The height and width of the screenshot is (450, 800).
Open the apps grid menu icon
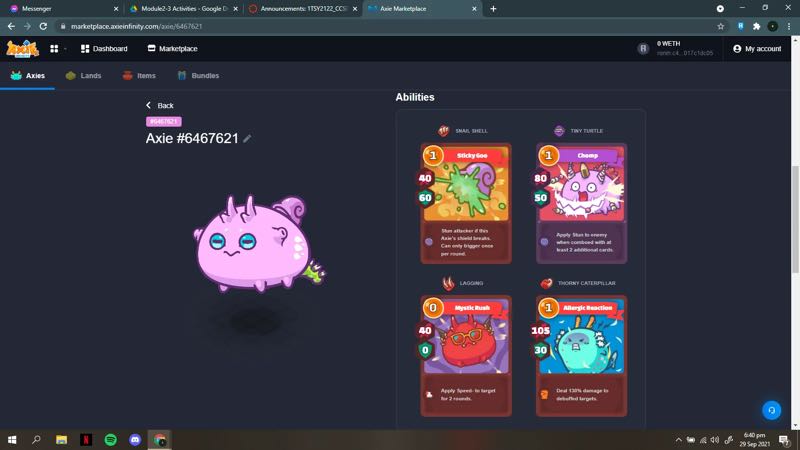pyautogui.click(x=54, y=48)
